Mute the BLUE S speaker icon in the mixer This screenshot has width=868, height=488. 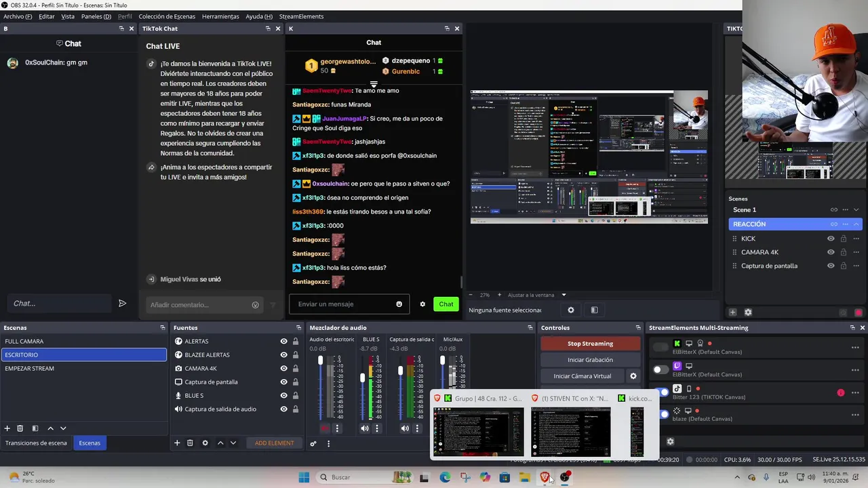pos(365,428)
